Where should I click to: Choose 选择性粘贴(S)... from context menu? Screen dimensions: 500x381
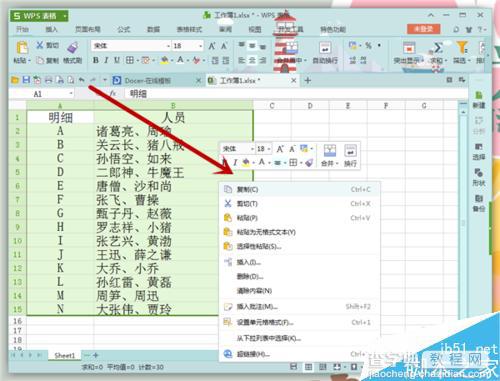point(299,247)
